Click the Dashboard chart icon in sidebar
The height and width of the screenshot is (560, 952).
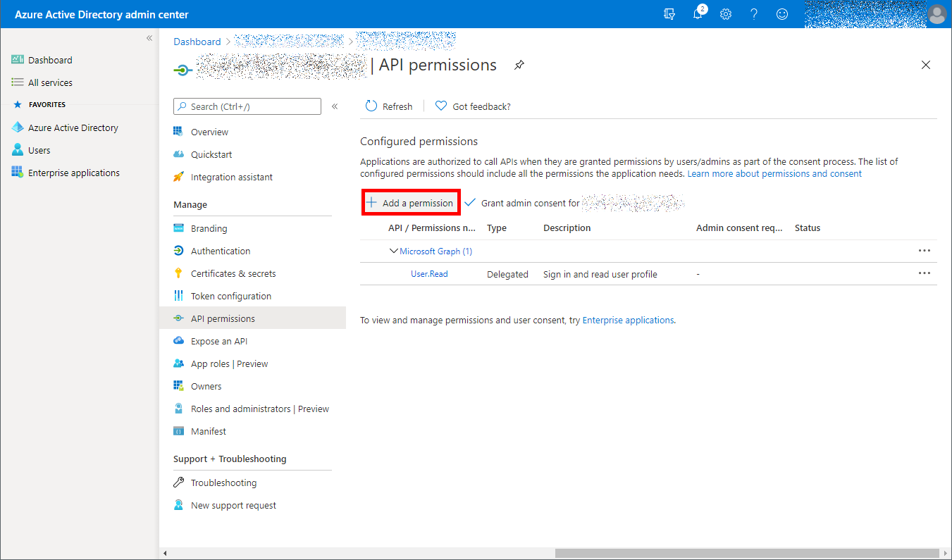click(18, 60)
